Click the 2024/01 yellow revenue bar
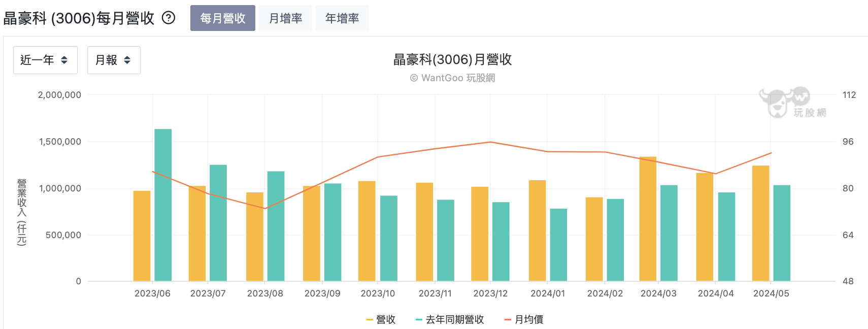 coord(538,231)
